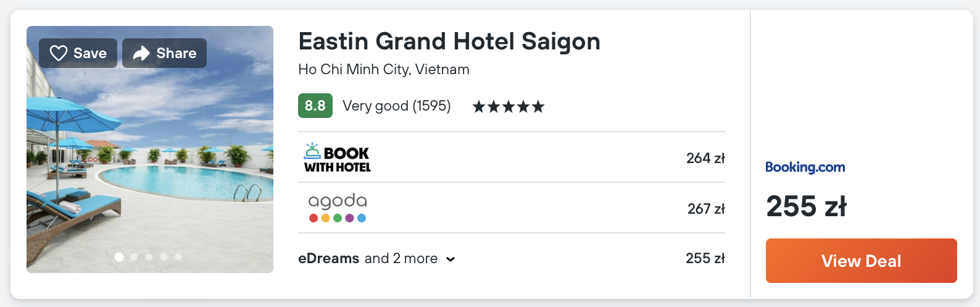Switch to the second photo carousel dot

point(134,256)
